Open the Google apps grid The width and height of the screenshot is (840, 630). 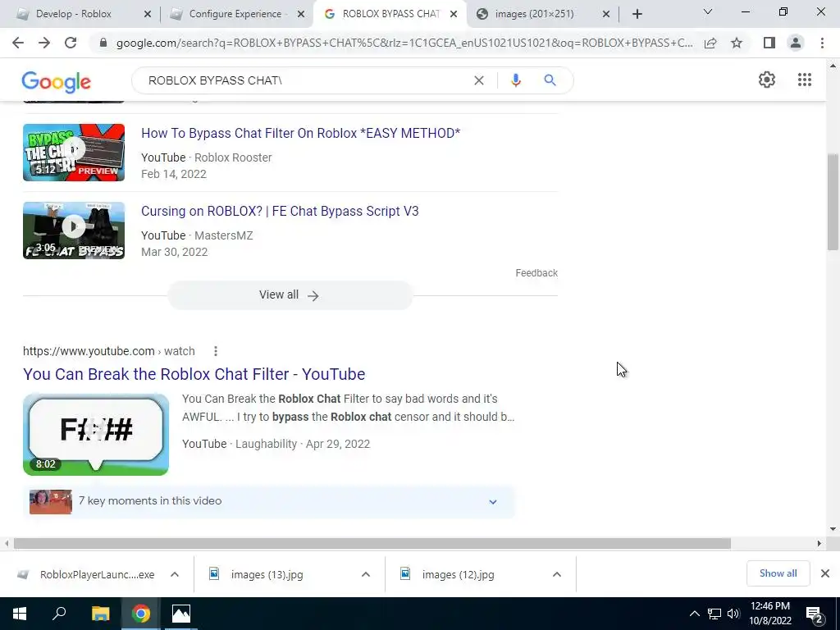(805, 80)
